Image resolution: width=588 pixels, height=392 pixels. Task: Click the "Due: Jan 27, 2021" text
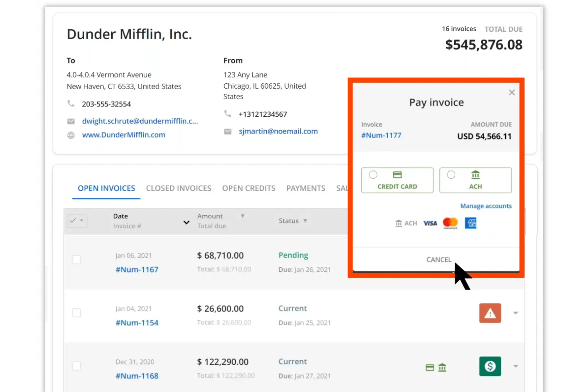pyautogui.click(x=304, y=376)
